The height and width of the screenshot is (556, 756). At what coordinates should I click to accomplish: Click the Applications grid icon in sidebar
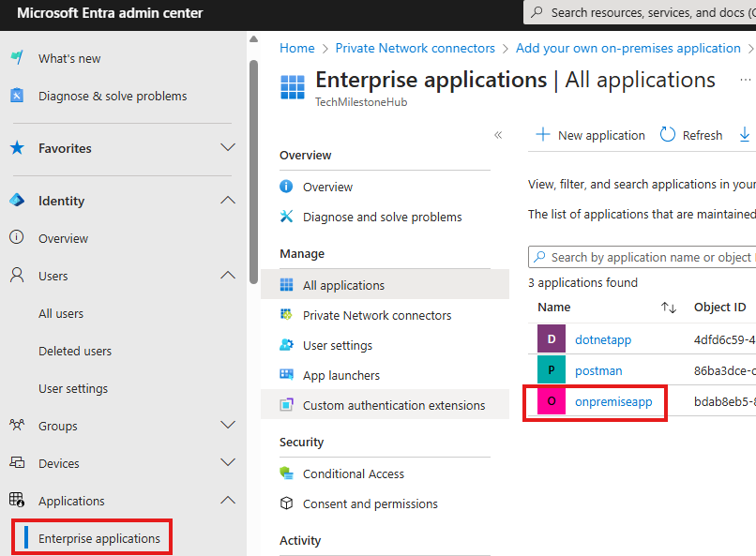pos(17,500)
